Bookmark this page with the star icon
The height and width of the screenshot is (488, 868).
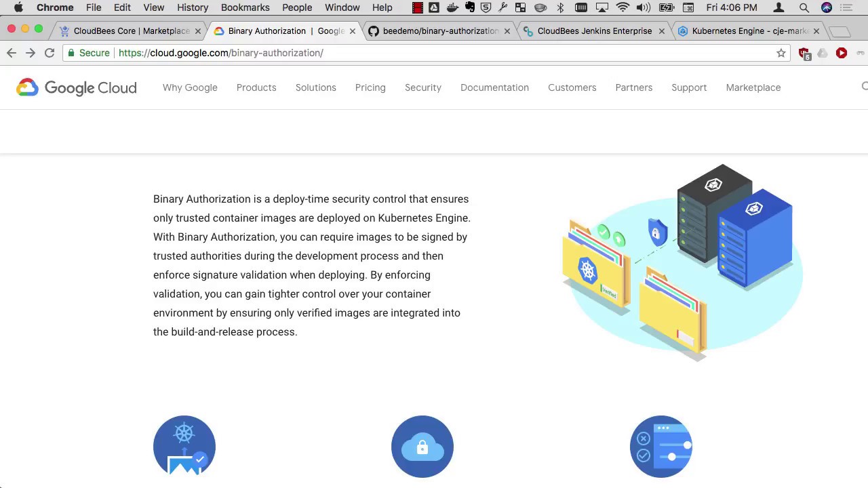[x=781, y=53]
